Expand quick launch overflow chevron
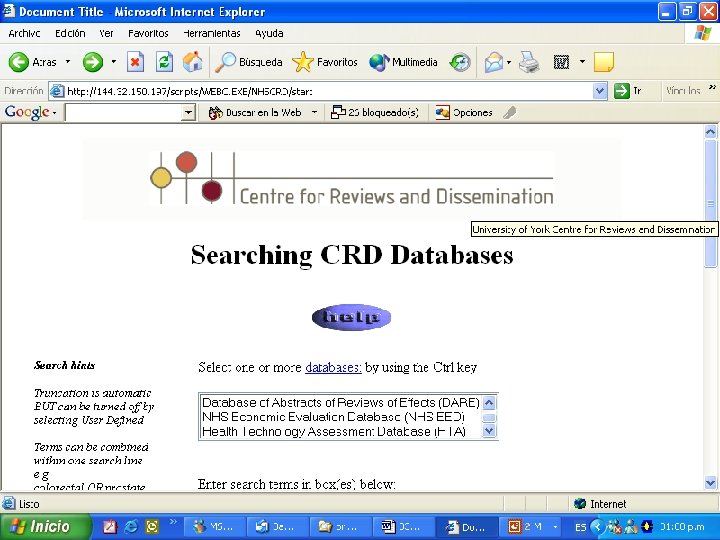The width and height of the screenshot is (720, 540). (x=174, y=521)
